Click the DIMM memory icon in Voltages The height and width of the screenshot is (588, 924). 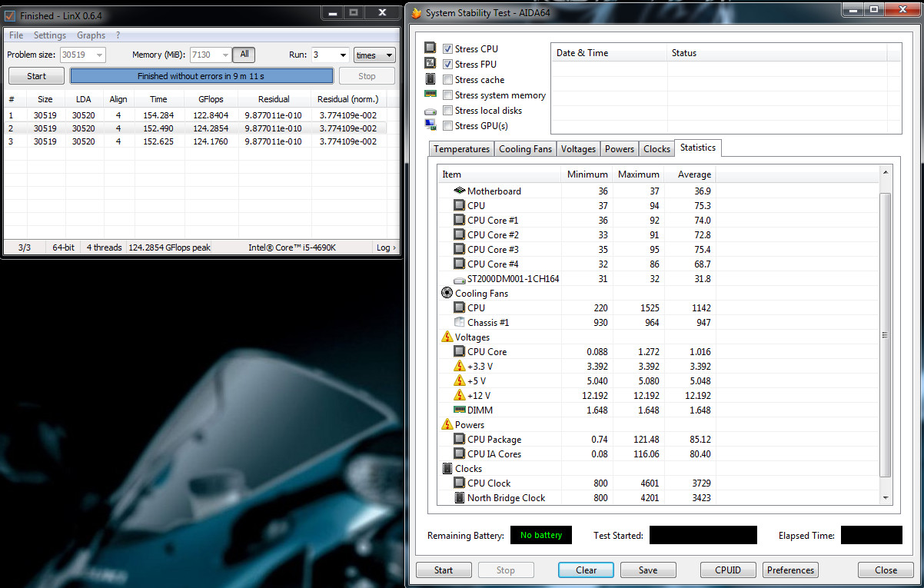(x=460, y=410)
